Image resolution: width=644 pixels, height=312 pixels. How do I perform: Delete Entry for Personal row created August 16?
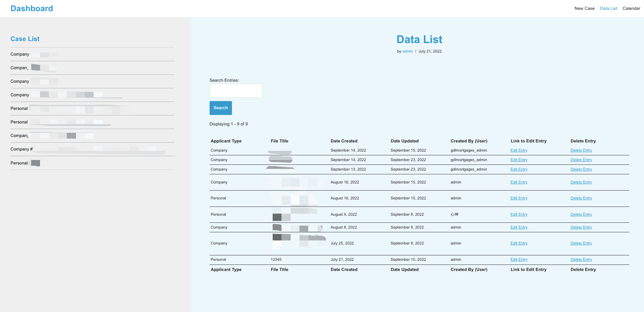click(581, 198)
